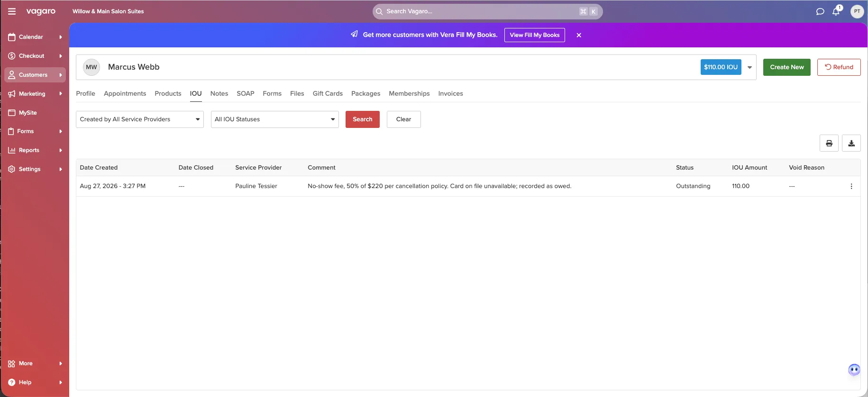Viewport: 868px width, 397px height.
Task: Open the Service Providers filter dropdown
Action: pos(140,119)
